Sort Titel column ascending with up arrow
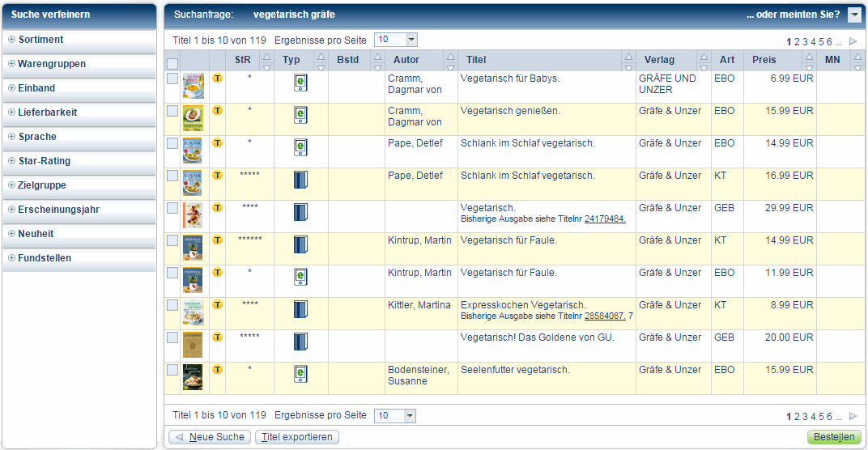Viewport: 868px width, 450px height. (x=628, y=56)
